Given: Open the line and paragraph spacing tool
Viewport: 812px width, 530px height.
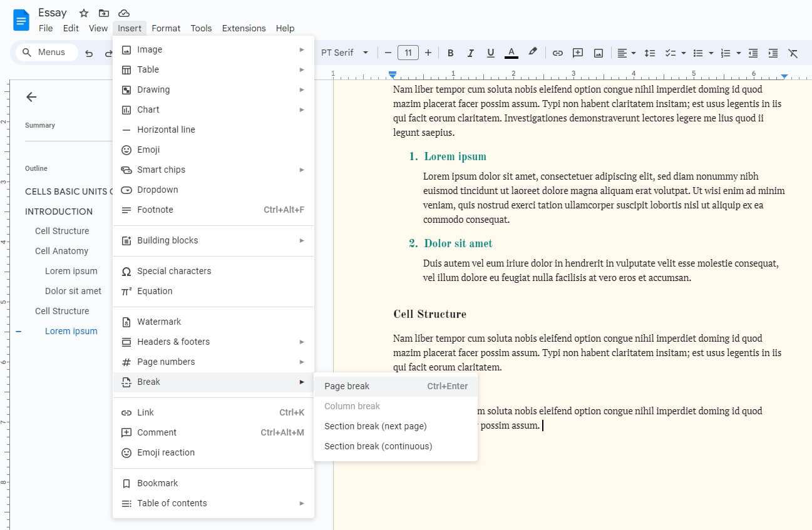Looking at the screenshot, I should [650, 53].
